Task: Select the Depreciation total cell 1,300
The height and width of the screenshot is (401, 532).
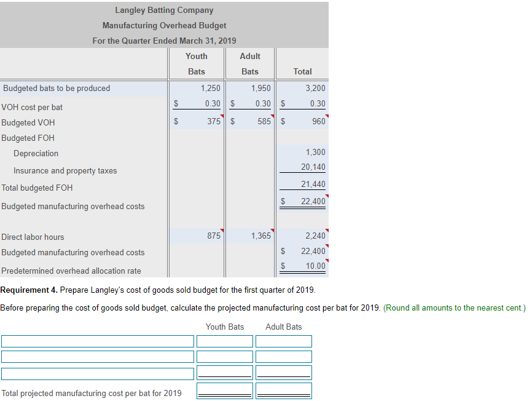Action: pos(303,152)
